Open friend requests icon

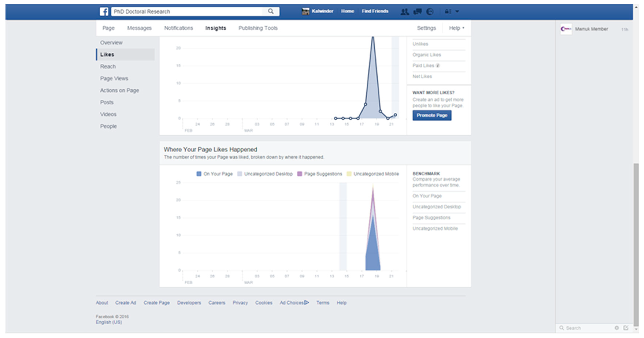tap(404, 12)
